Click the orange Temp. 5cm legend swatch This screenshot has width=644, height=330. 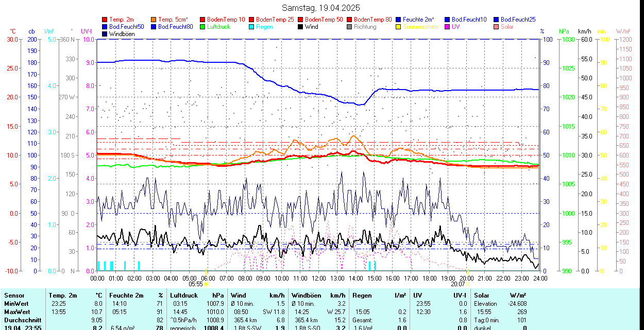coord(154,20)
